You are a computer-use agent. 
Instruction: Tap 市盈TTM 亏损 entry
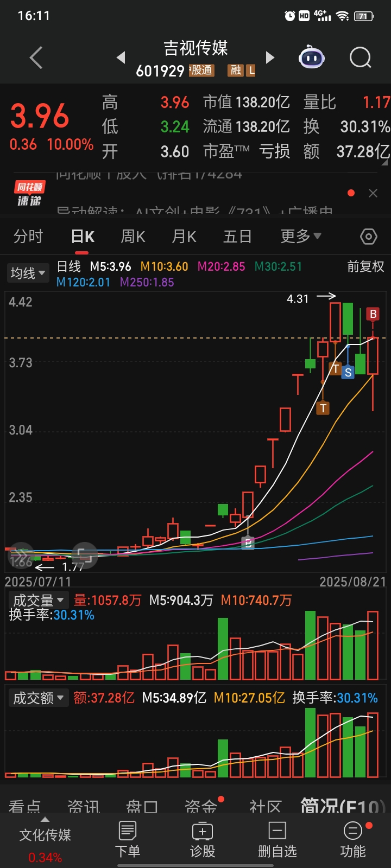click(x=247, y=151)
